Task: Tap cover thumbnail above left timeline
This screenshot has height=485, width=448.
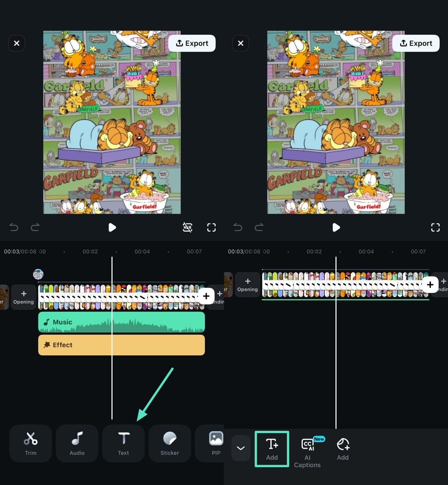Action: (x=38, y=274)
